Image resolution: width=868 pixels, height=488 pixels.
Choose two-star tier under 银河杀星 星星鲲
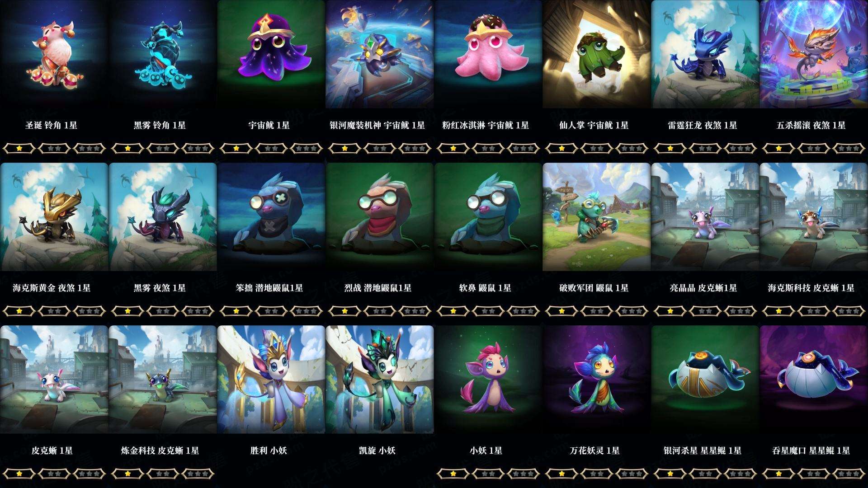(705, 474)
